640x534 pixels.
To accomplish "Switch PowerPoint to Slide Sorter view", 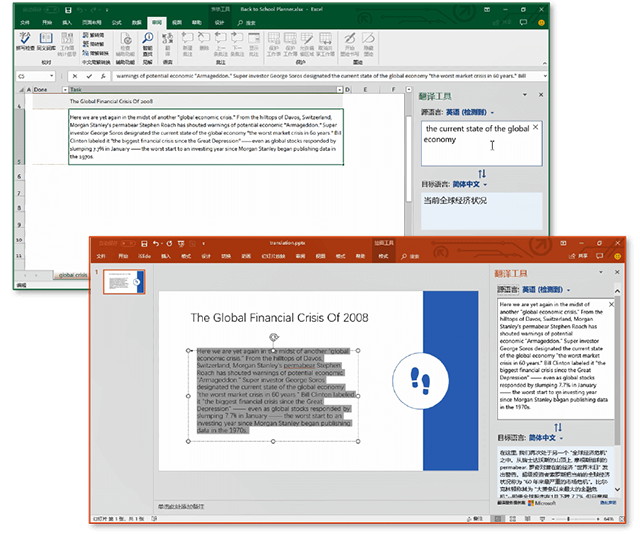I will (513, 518).
